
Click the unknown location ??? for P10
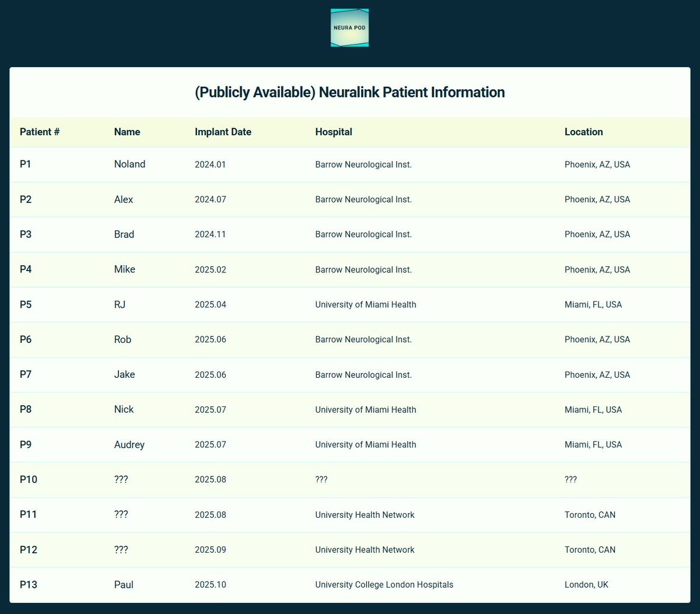click(570, 479)
